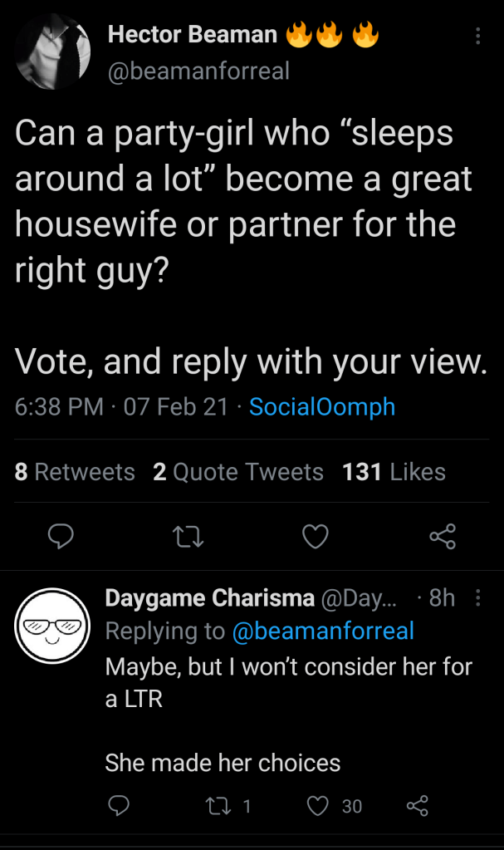
Task: View the 2 Quote Tweets
Action: click(x=238, y=472)
